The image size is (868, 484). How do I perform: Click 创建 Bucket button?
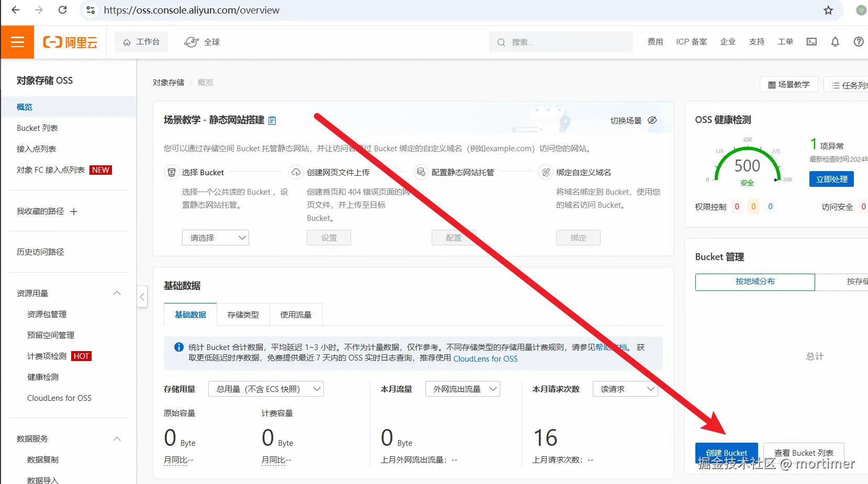pyautogui.click(x=726, y=453)
